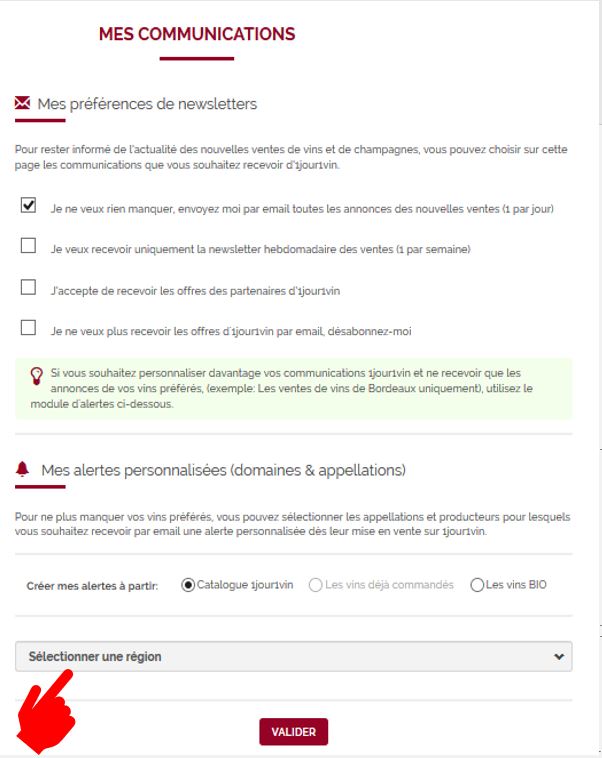
Task: Enable the weekly newsletter hebdomadaire checkbox
Action: tap(28, 246)
